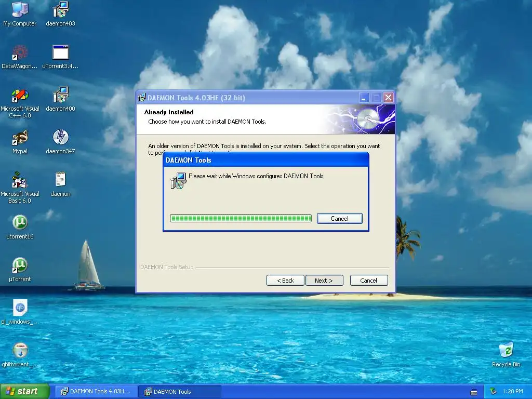Image resolution: width=532 pixels, height=399 pixels.
Task: Switch to DAEMON Tools taskbar entry
Action: point(180,391)
